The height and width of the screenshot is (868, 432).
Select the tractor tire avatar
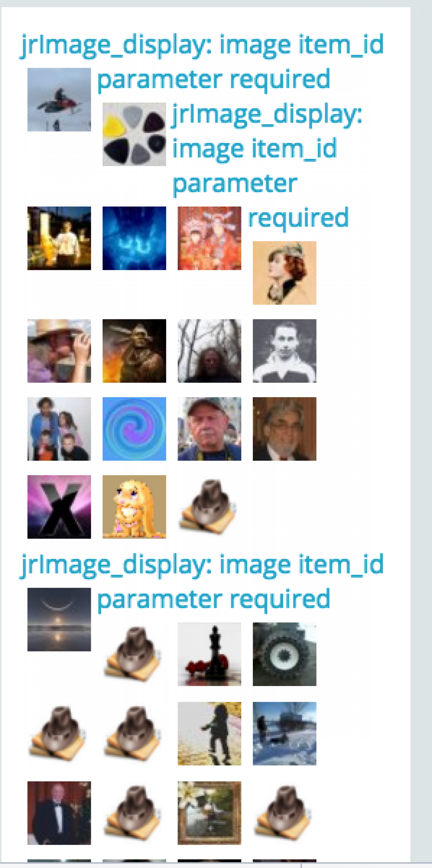(285, 654)
